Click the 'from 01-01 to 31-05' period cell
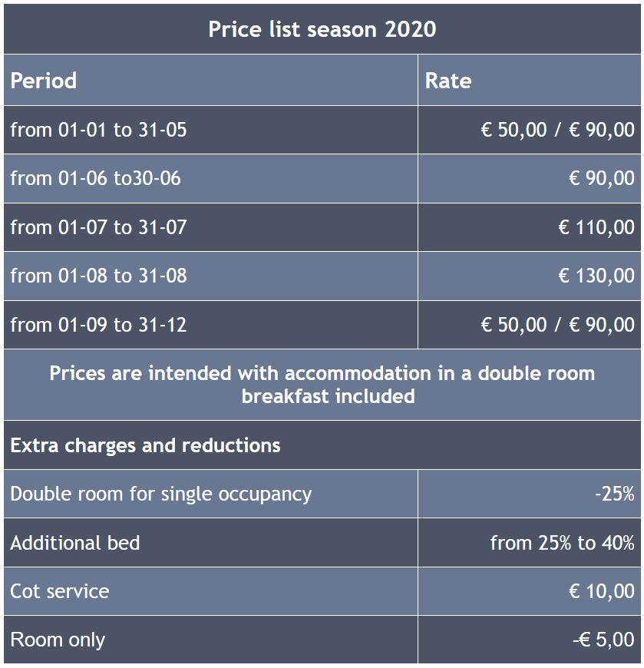Image resolution: width=644 pixels, height=668 pixels. tap(98, 130)
